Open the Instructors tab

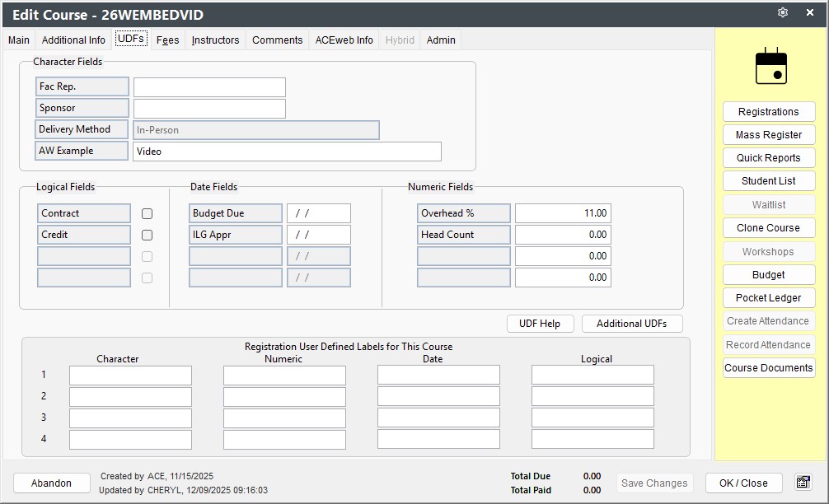215,40
